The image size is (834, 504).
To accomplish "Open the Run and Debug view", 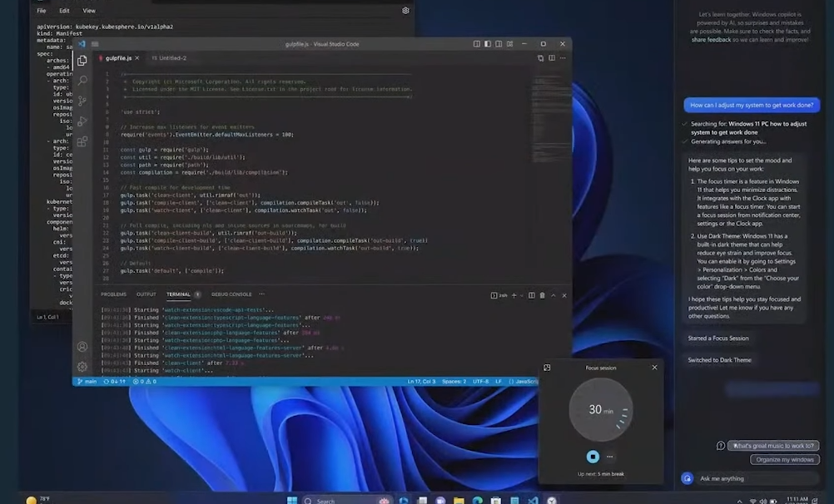I will pyautogui.click(x=82, y=121).
